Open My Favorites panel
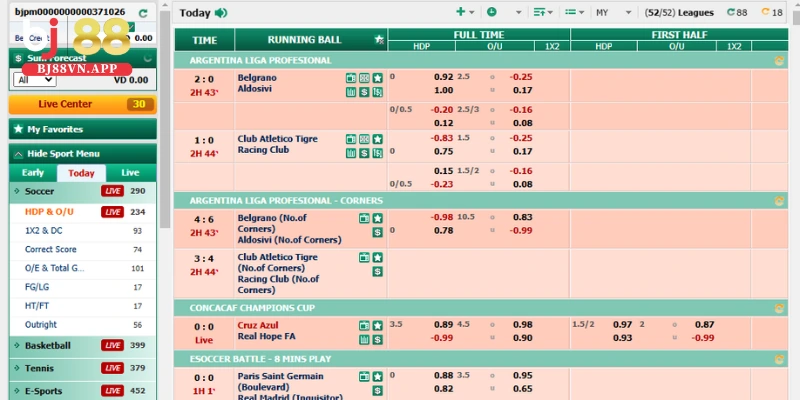 [83, 129]
